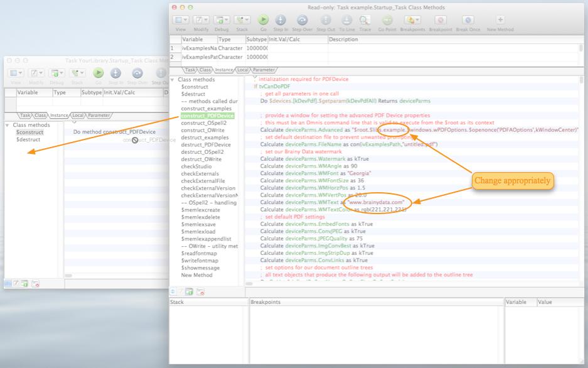Select the checkStudio method

[196, 166]
